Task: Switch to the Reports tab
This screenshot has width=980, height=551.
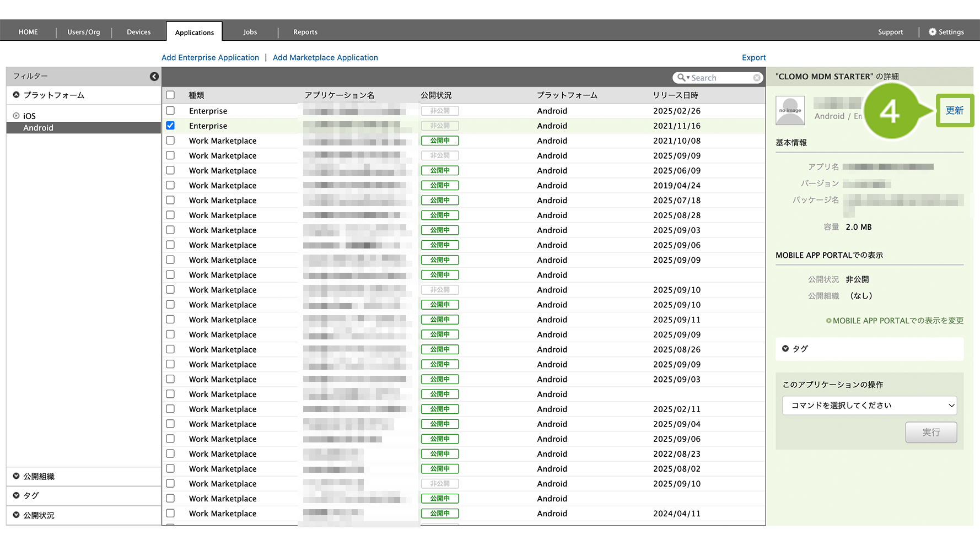Action: tap(305, 32)
